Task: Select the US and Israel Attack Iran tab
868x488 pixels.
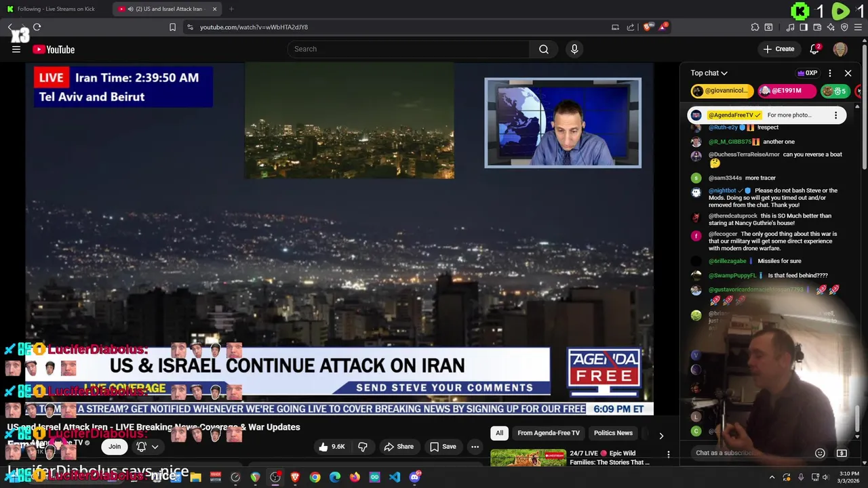Action: click(x=167, y=9)
